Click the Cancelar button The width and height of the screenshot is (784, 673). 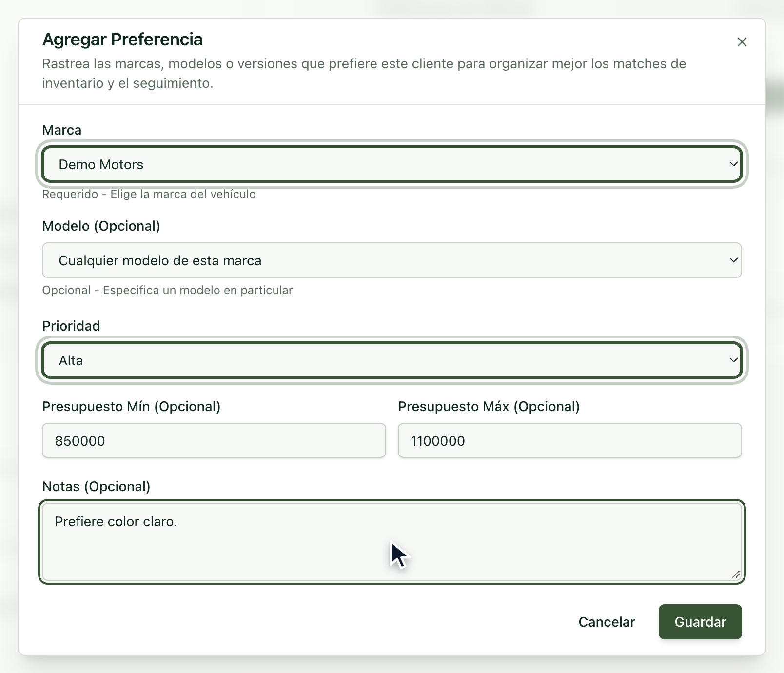point(607,622)
